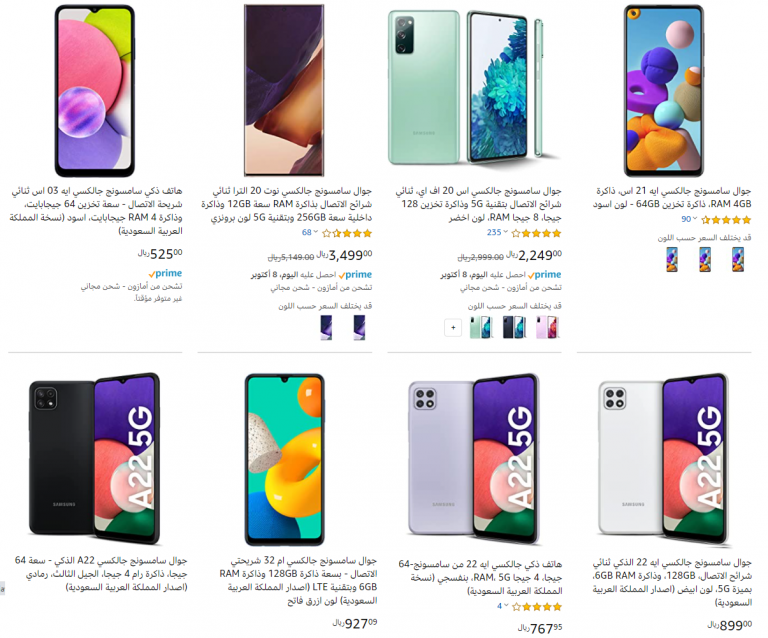Viewport: 768px width, 638px height.
Task: Select the navy S20 FE color swatch
Action: pos(514,328)
